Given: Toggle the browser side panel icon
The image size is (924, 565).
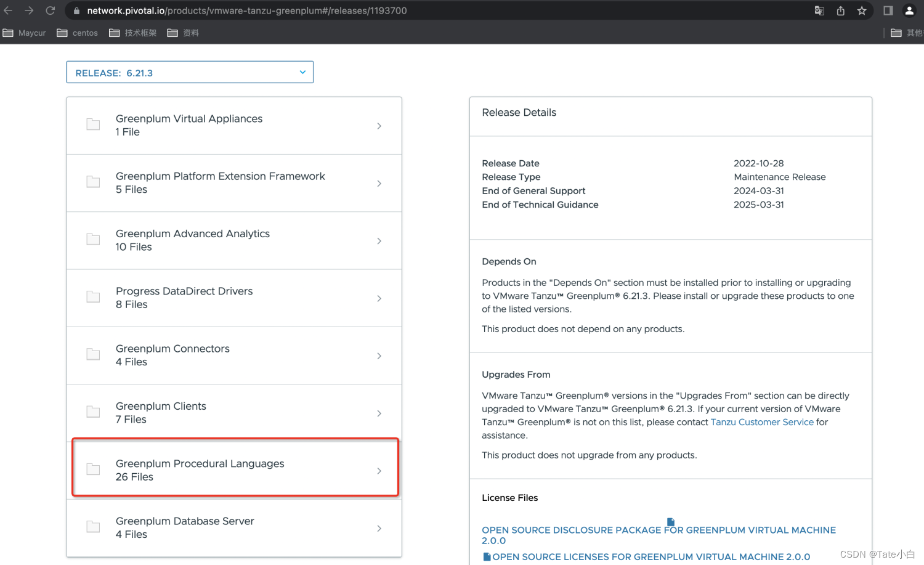Looking at the screenshot, I should 888,10.
